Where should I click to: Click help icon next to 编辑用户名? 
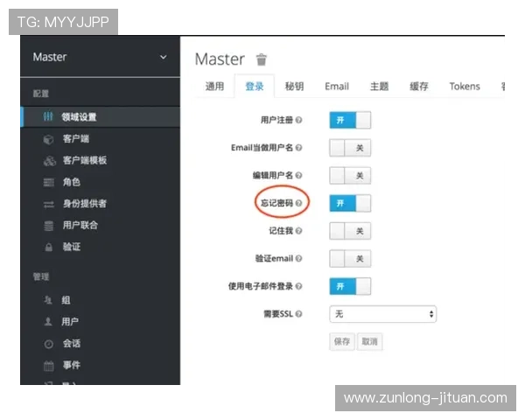click(x=298, y=176)
